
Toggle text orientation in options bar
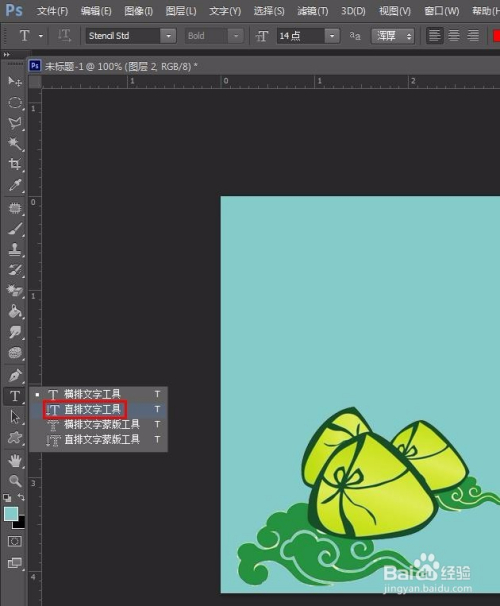(64, 36)
